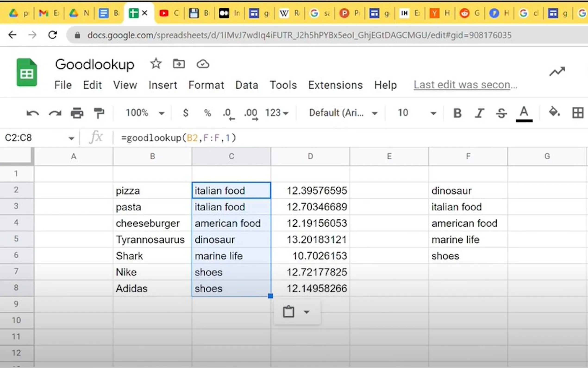Format selection as percent
The width and height of the screenshot is (588, 368).
click(x=207, y=113)
